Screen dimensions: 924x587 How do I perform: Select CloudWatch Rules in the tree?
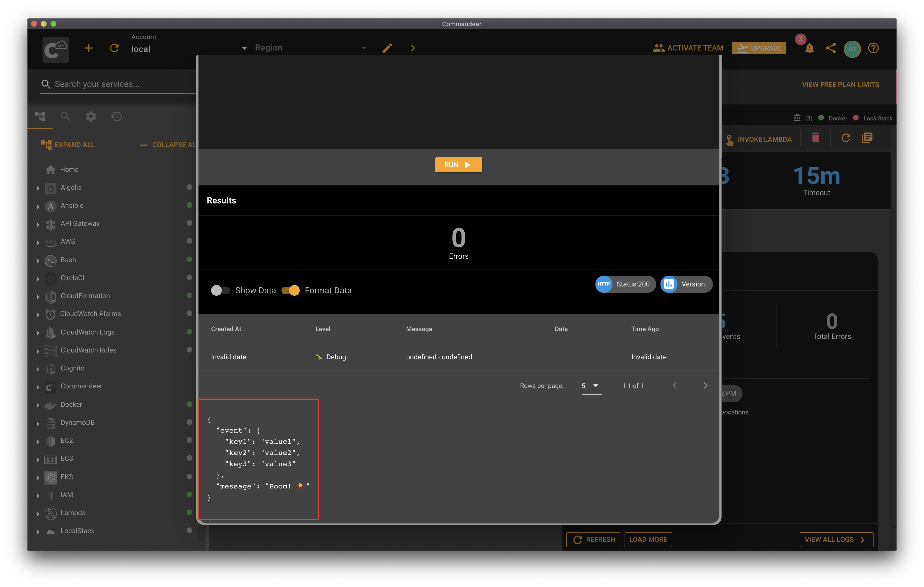(88, 350)
